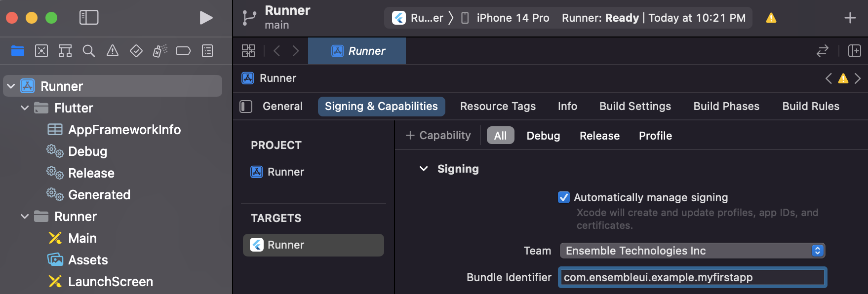Show the Breakpoint navigator icon
This screenshot has height=294, width=868.
pyautogui.click(x=183, y=51)
